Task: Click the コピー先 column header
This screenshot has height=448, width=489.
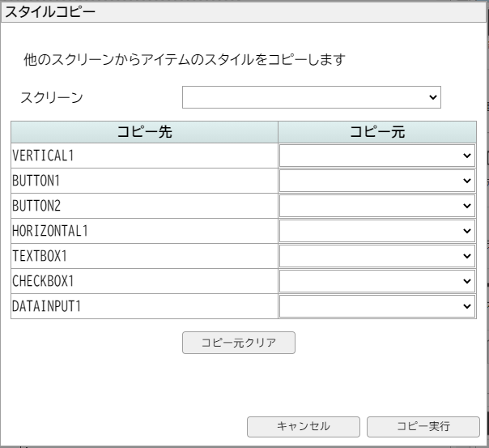Action: point(144,132)
